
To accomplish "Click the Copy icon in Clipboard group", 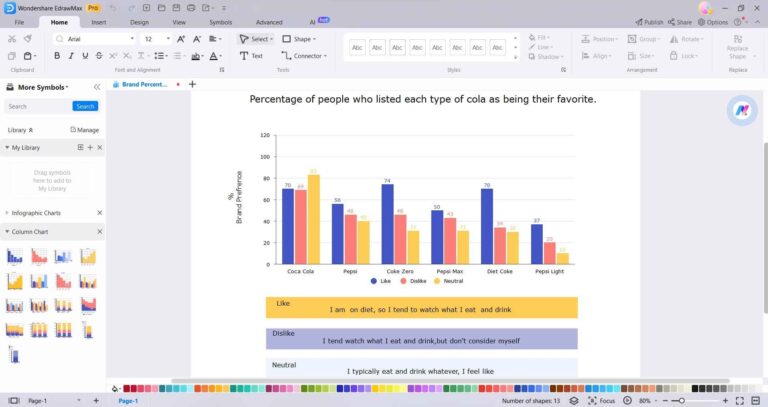I will coord(12,56).
